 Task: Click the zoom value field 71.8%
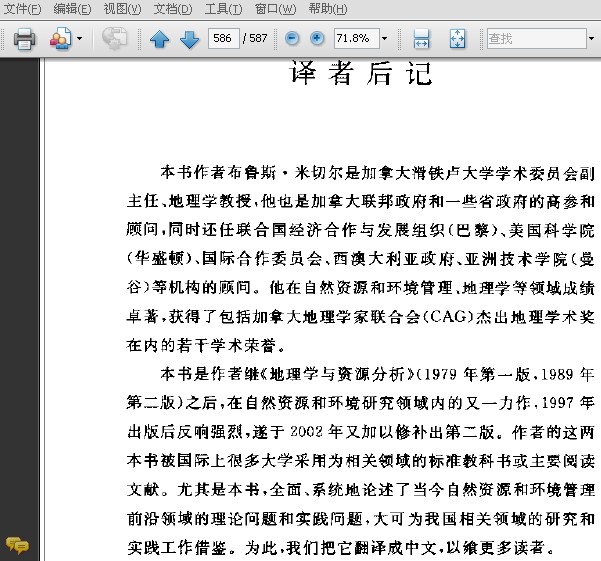point(357,38)
